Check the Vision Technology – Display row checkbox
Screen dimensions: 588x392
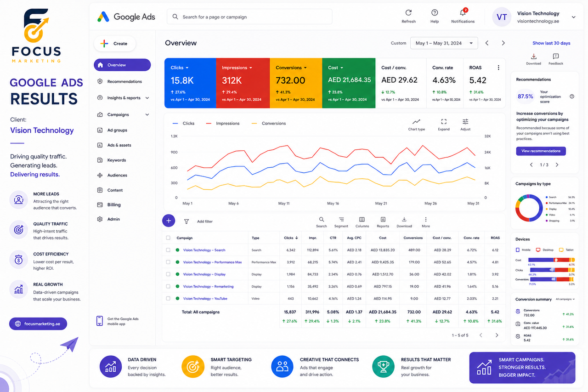[x=168, y=274]
